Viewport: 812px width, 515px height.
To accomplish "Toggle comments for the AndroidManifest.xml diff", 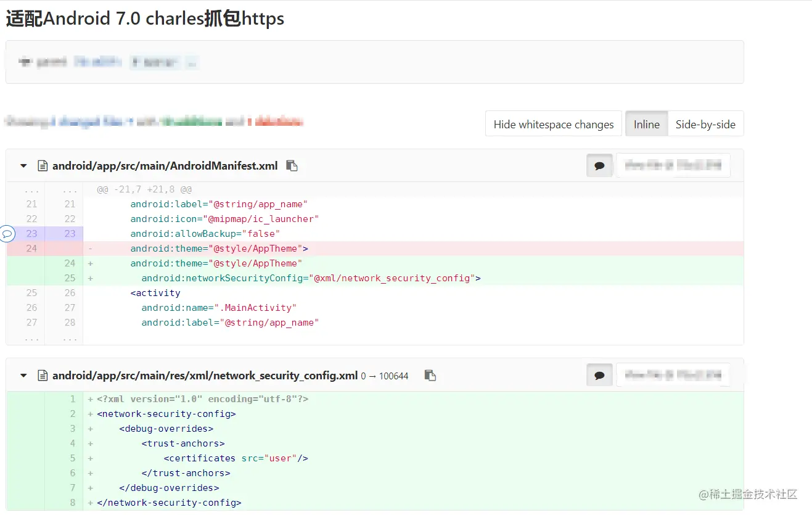I will click(599, 166).
